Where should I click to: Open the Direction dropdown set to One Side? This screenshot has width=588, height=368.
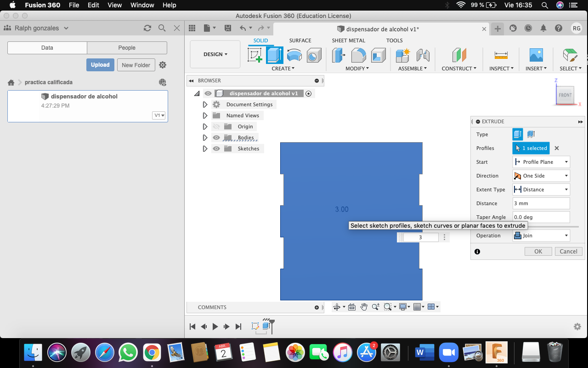click(x=541, y=176)
